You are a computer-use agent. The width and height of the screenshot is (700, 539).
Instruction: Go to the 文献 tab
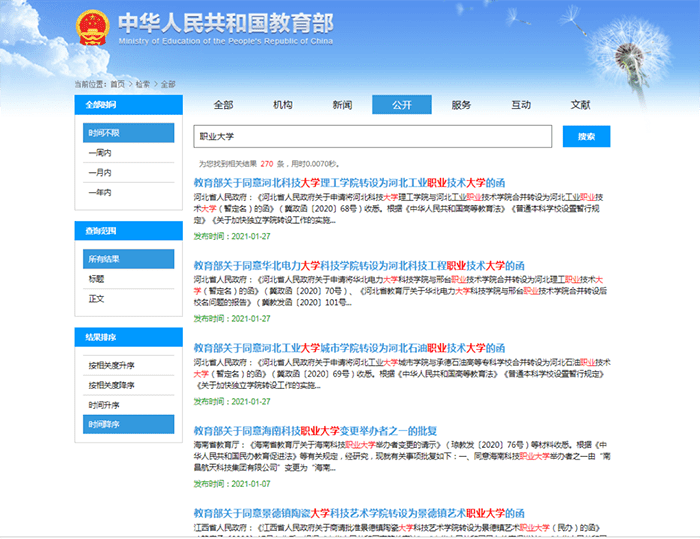580,105
